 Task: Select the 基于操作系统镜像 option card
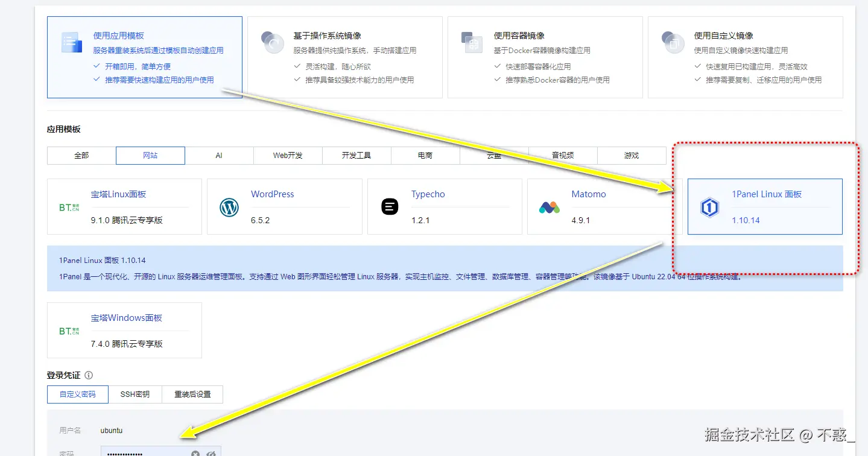pyautogui.click(x=345, y=57)
